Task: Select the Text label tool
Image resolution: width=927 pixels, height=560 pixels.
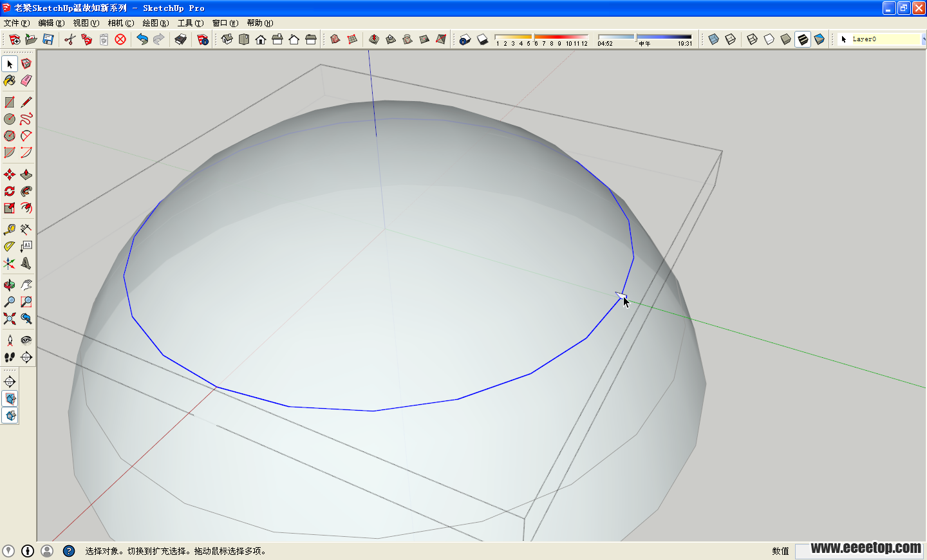Action: pyautogui.click(x=26, y=247)
